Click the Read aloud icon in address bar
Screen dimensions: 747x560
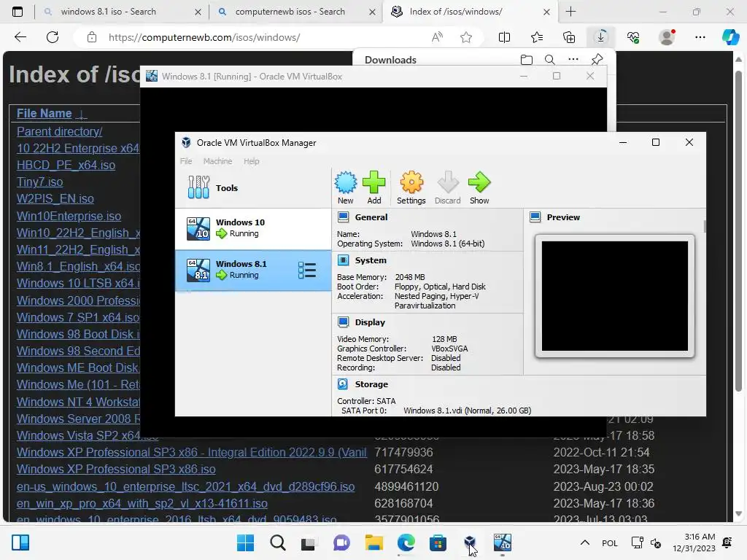(x=437, y=37)
